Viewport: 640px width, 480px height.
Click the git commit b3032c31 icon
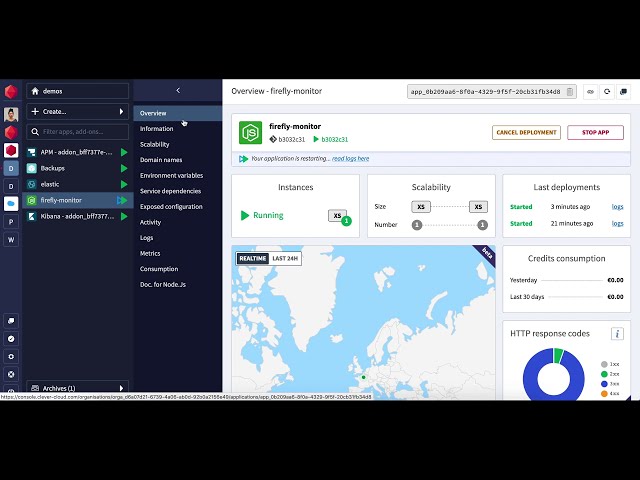click(273, 139)
